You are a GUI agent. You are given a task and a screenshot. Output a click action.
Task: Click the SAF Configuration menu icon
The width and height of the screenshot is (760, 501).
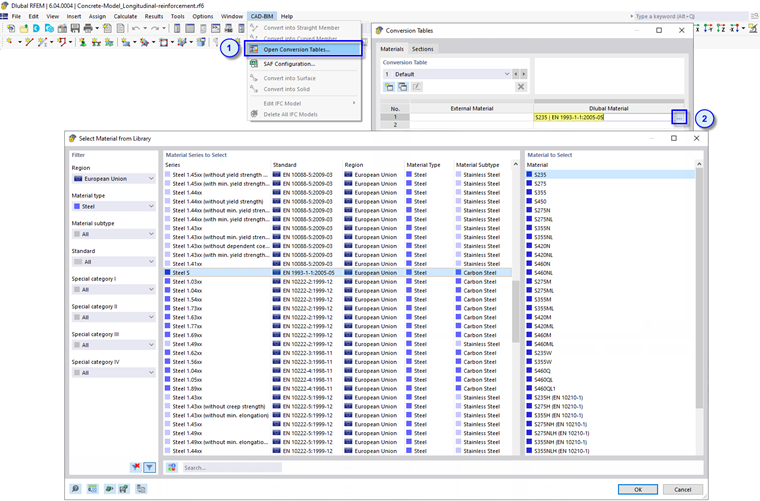click(x=253, y=63)
